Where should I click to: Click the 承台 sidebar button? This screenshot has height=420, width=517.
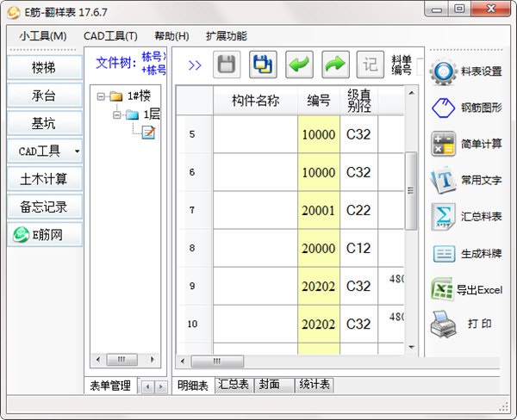point(45,96)
